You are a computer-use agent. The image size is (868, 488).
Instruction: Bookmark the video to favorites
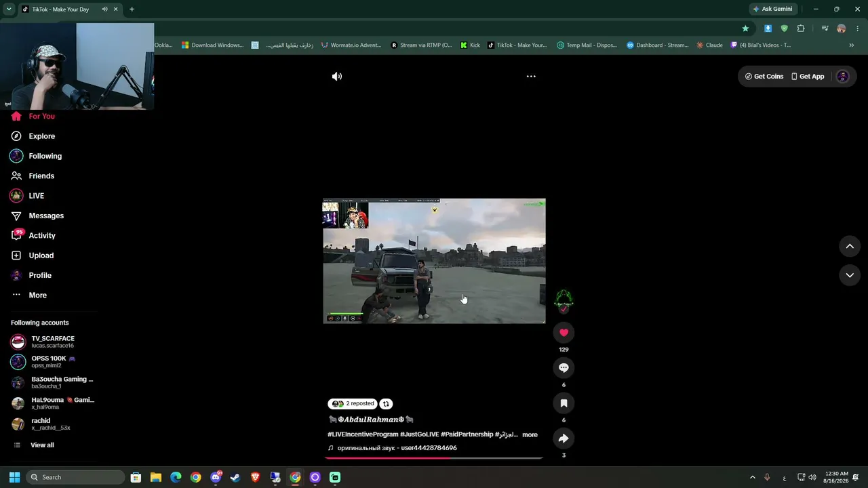coord(564,403)
